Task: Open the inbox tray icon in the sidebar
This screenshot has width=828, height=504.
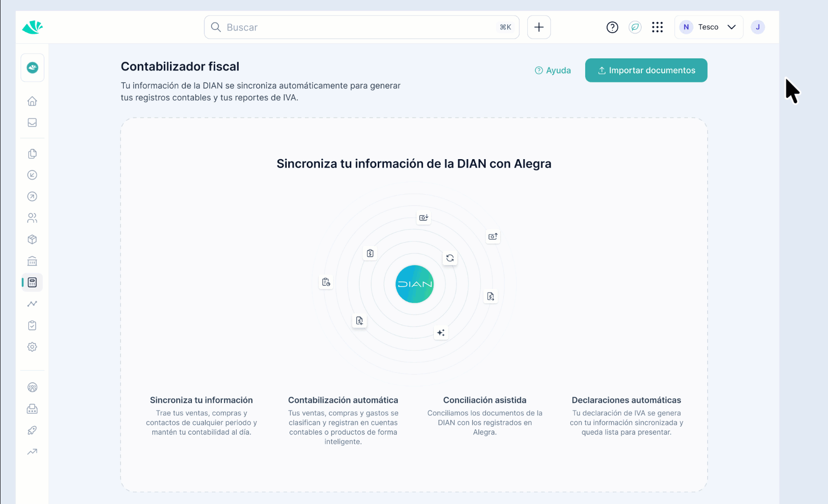Action: (x=32, y=123)
